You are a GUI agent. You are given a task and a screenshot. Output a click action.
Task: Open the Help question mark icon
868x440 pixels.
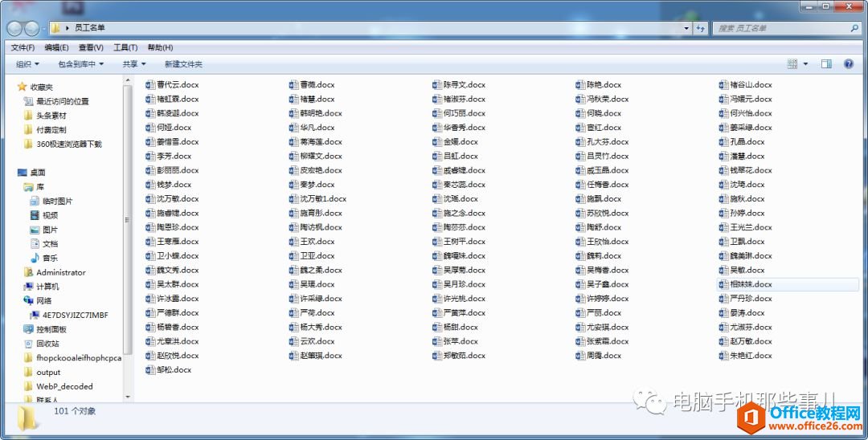pyautogui.click(x=849, y=64)
